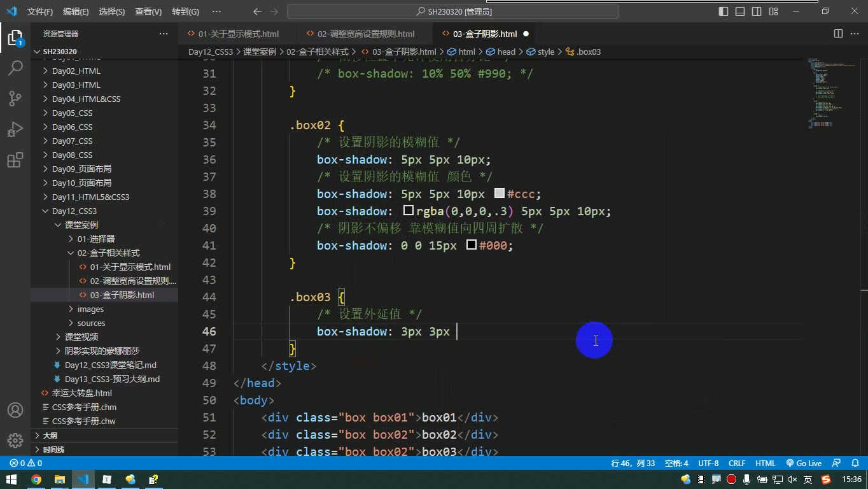Open the Extensions view
Viewport: 868px width, 489px height.
tap(15, 160)
